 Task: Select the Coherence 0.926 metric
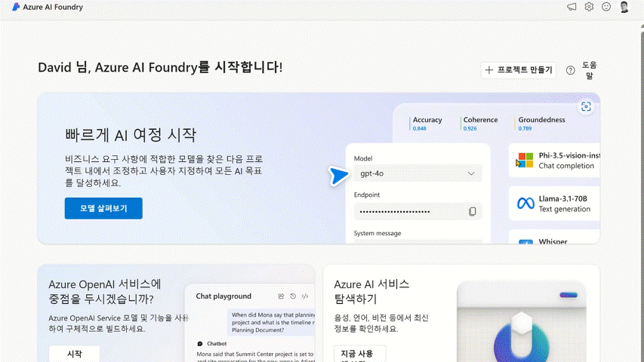(479, 123)
